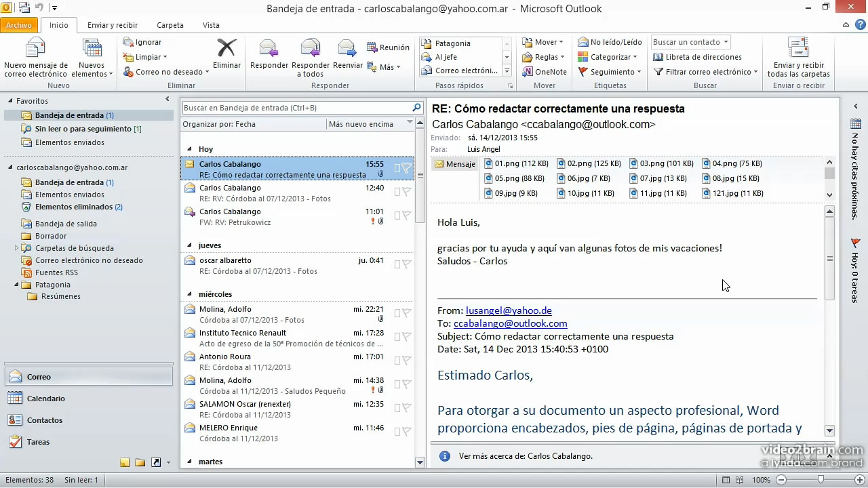This screenshot has width=868, height=488.
Task: Open attachment 06.jpg (7 KB)
Action: (584, 178)
